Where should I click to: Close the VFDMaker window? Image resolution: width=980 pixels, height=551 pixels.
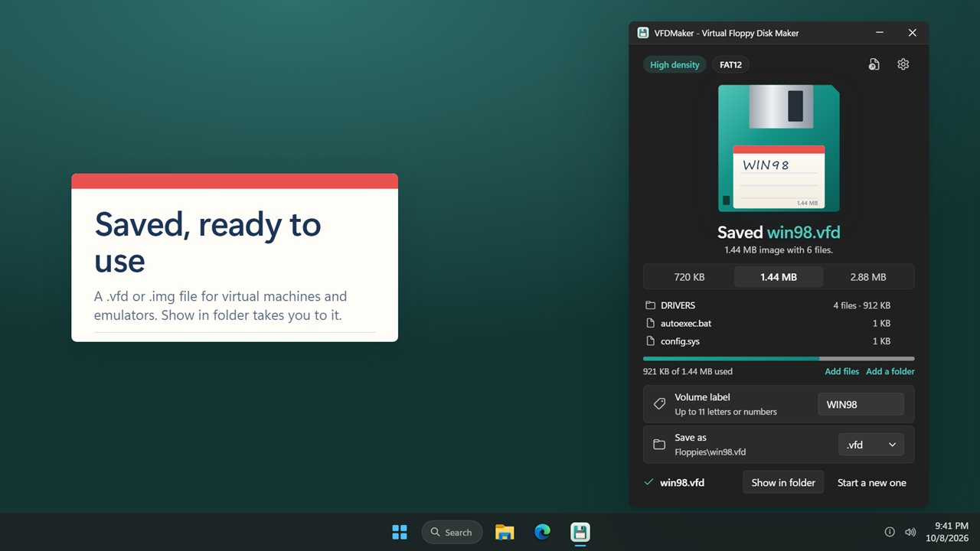[912, 33]
